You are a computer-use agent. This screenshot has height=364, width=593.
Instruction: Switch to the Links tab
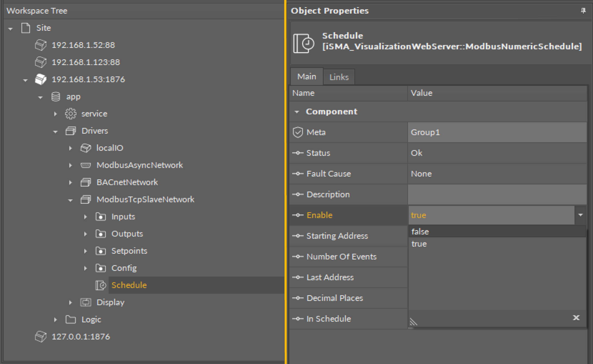339,77
